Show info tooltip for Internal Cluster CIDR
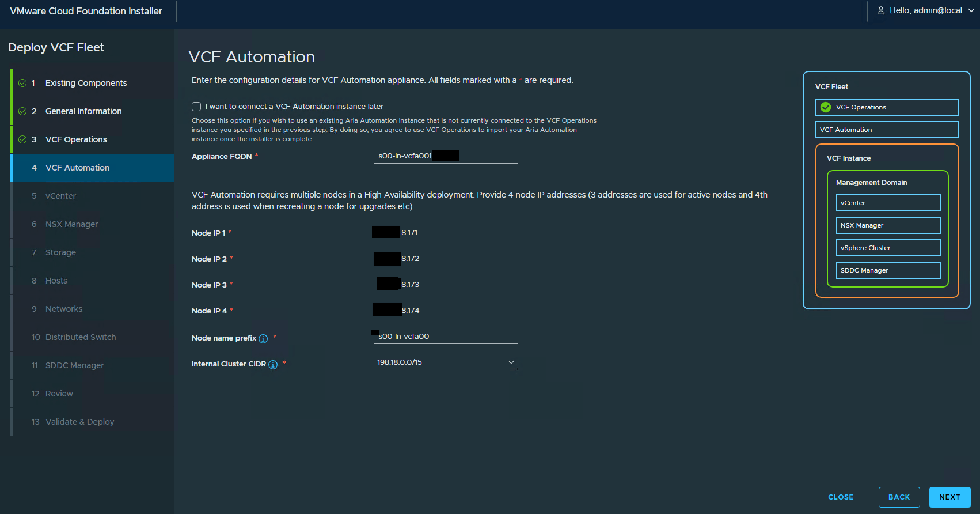Screen dimensions: 980x514 point(273,365)
